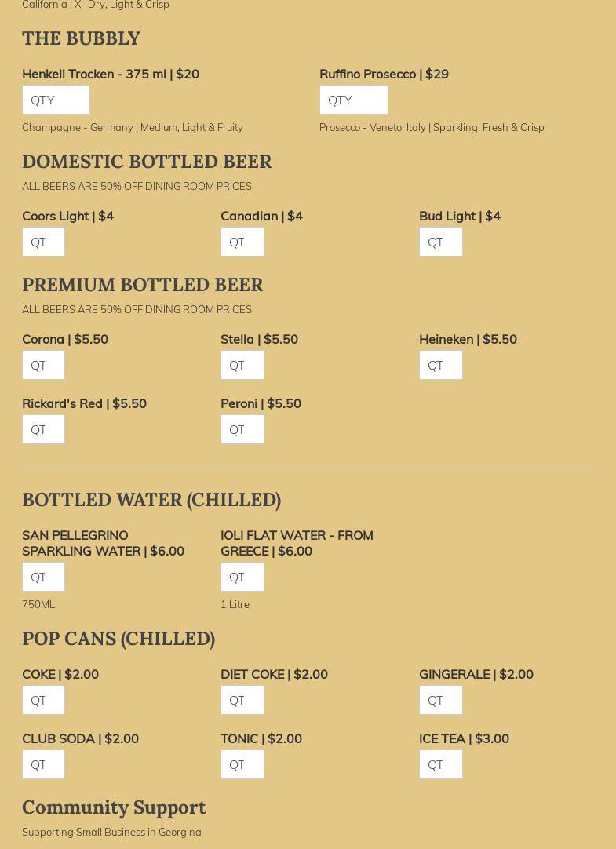
Task: Focus the Diet Coke quantity box
Action: click(242, 700)
